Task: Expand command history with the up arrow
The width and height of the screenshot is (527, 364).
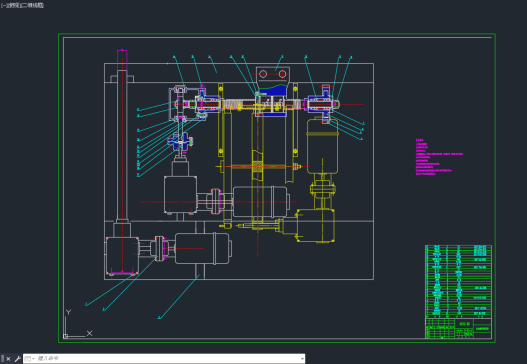Action: (x=302, y=359)
